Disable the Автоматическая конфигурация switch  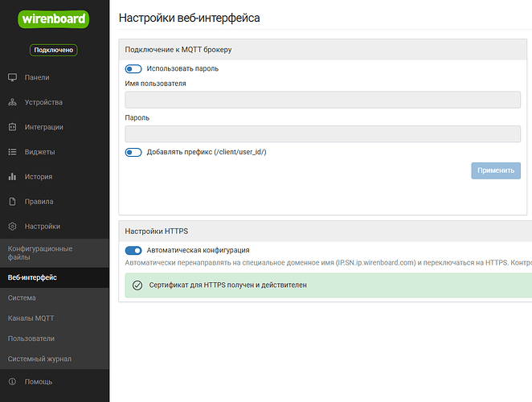(133, 251)
